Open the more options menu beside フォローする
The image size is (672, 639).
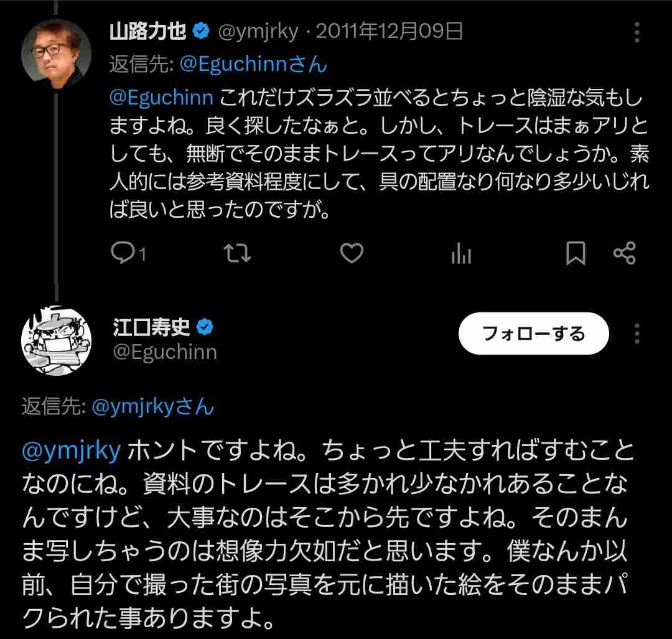(x=637, y=333)
